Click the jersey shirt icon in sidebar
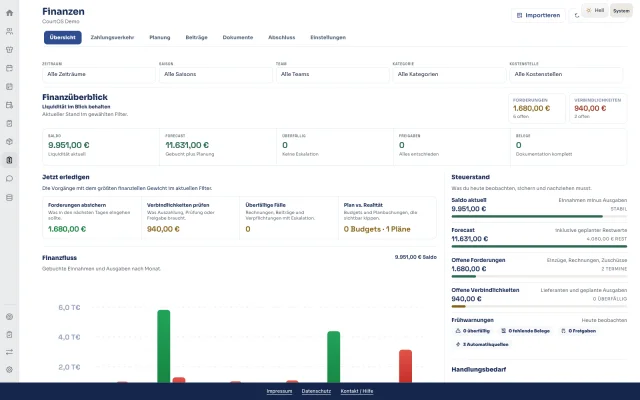The width and height of the screenshot is (640, 400). pyautogui.click(x=9, y=49)
